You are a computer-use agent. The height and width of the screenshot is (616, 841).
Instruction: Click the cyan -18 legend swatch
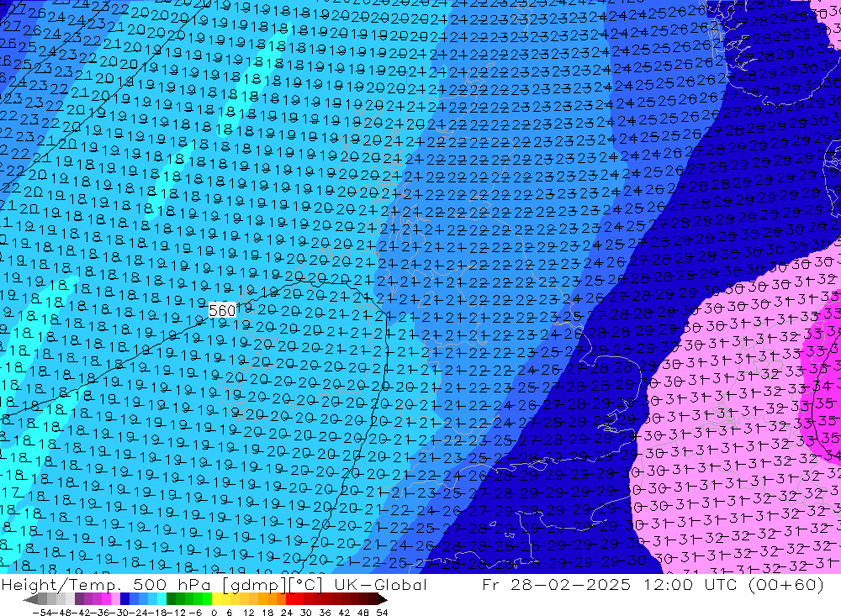pos(161,599)
